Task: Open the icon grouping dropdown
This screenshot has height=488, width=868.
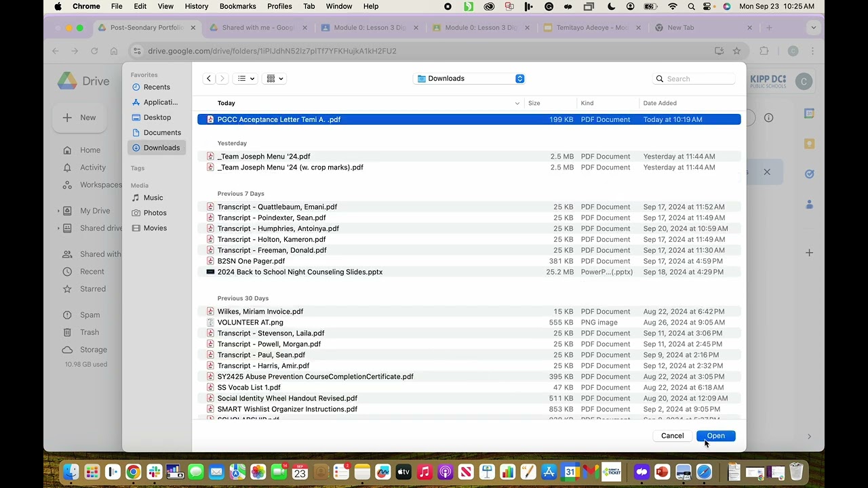Action: (275, 79)
